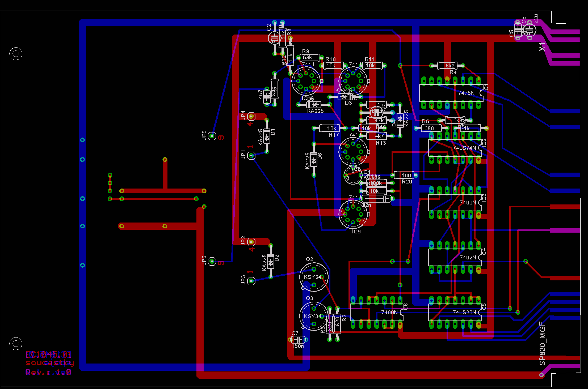Select the C7 150n capacitor

[x=298, y=340]
